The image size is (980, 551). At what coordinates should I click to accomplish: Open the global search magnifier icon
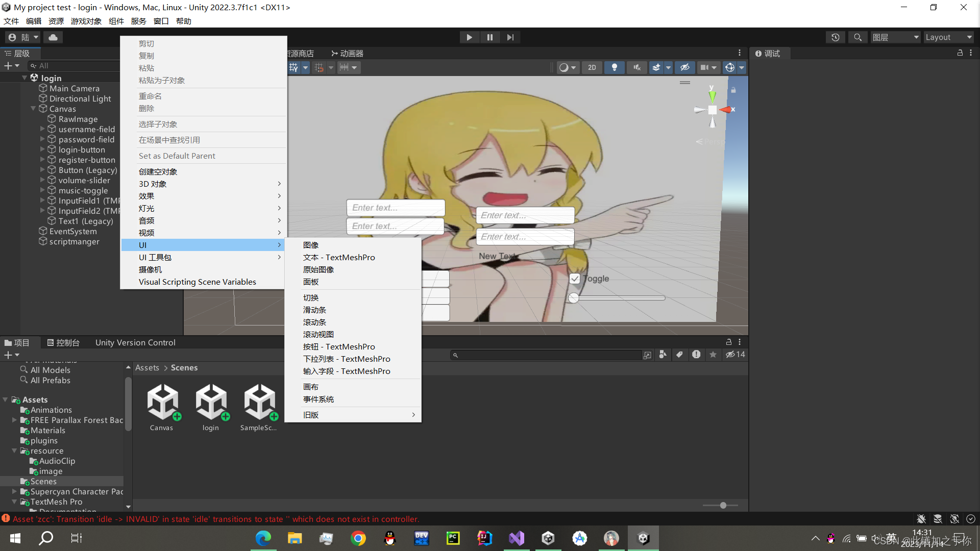pyautogui.click(x=858, y=37)
